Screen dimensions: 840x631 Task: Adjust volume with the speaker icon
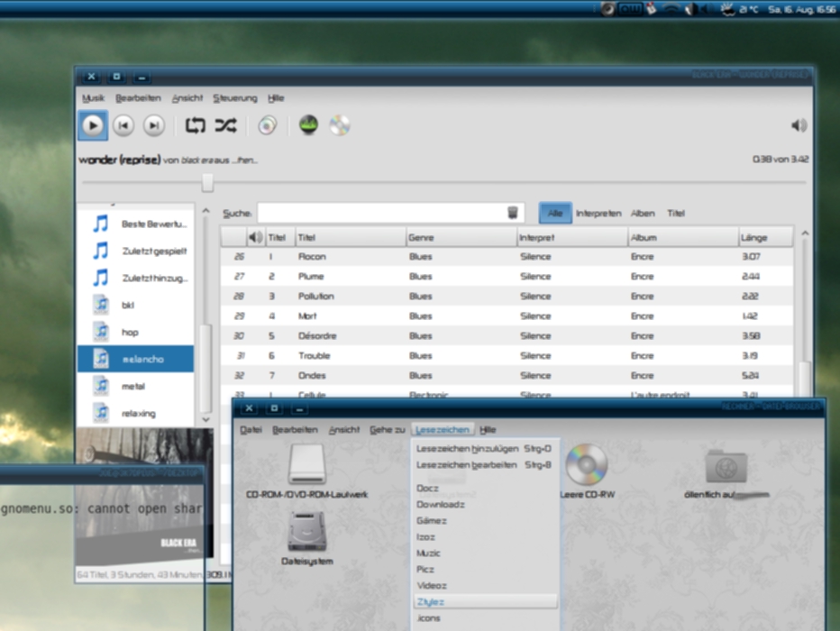(799, 125)
